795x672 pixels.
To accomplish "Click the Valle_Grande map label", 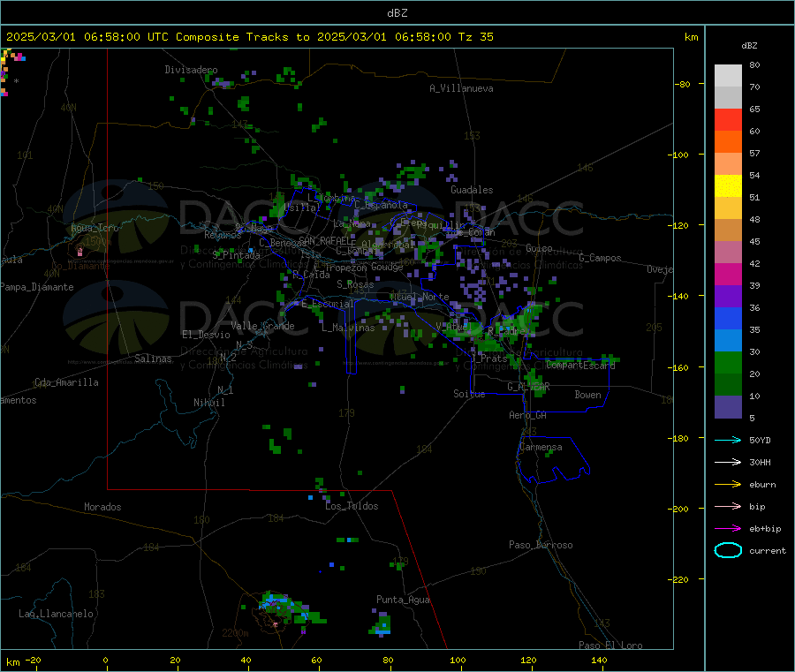I will 262,326.
